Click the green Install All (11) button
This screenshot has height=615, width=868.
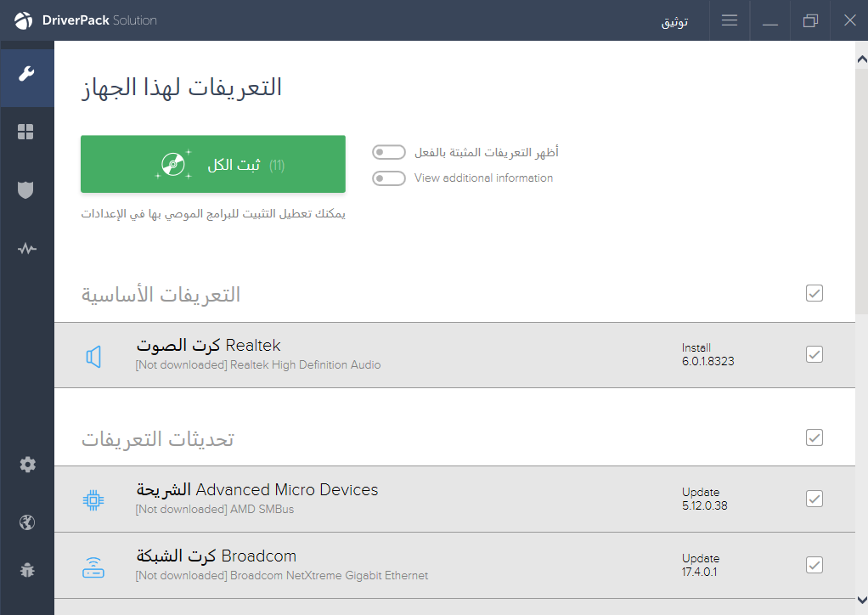pyautogui.click(x=213, y=164)
